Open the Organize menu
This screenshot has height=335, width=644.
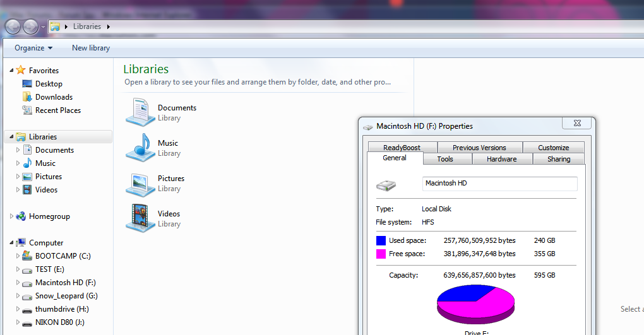(x=33, y=48)
